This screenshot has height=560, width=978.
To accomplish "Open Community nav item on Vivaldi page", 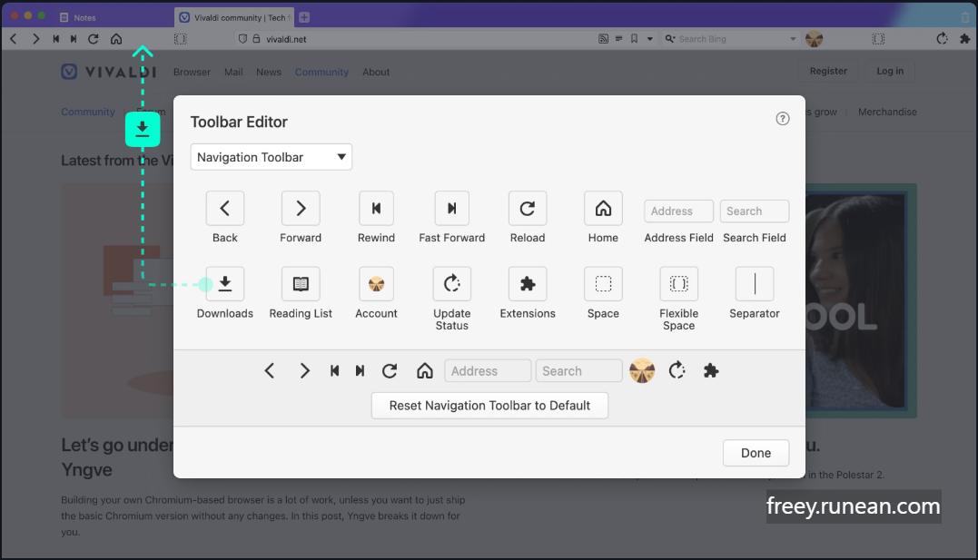I will (x=321, y=72).
